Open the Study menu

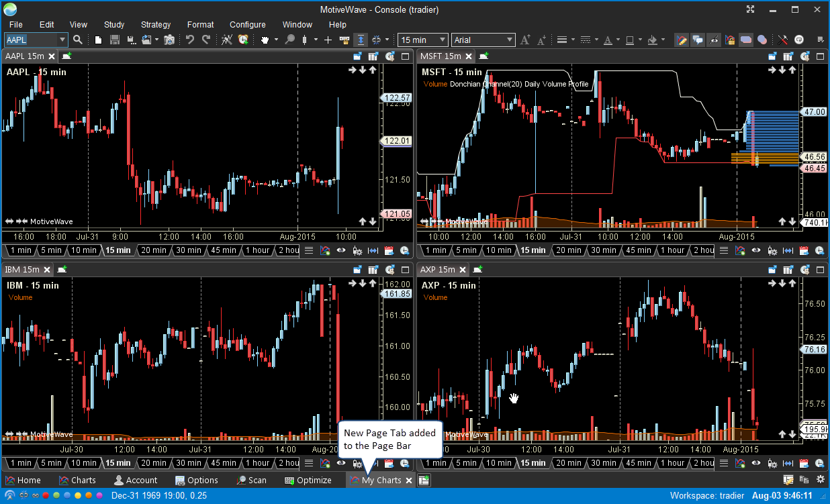pyautogui.click(x=114, y=24)
